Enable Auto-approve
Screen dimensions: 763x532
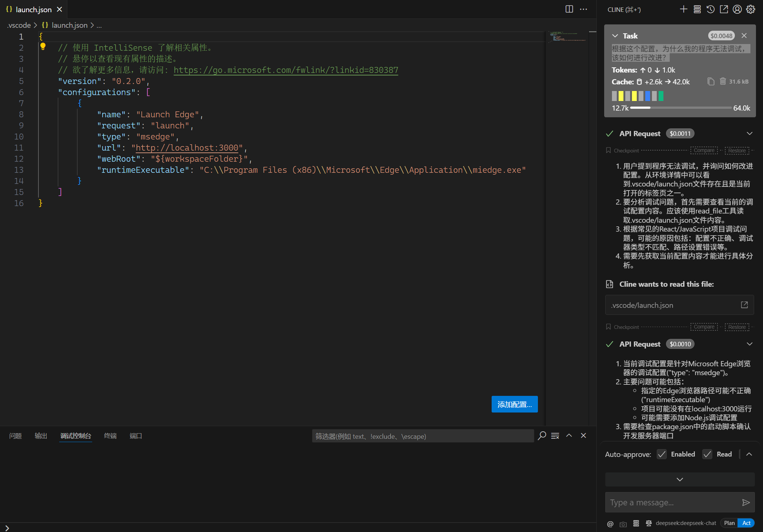pos(662,454)
